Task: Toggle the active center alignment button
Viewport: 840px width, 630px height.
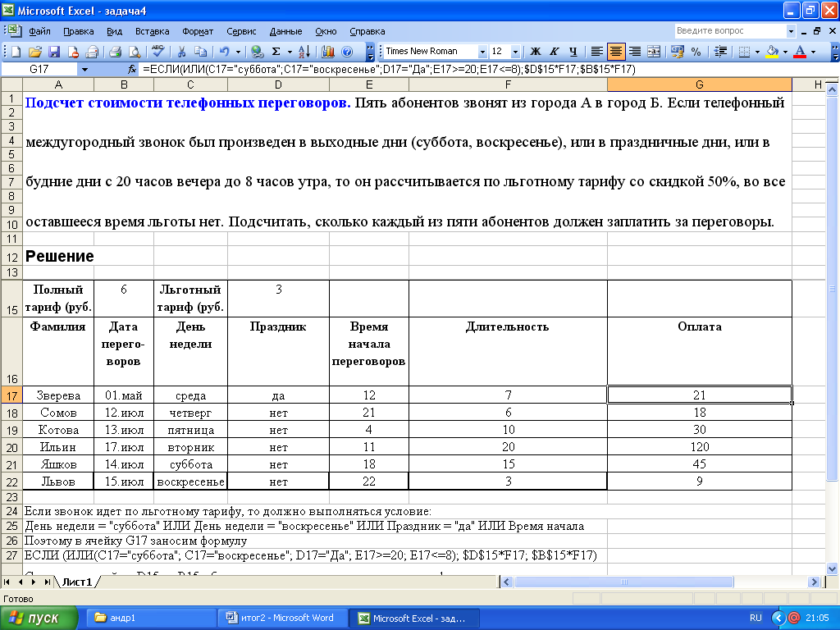Action: tap(615, 52)
